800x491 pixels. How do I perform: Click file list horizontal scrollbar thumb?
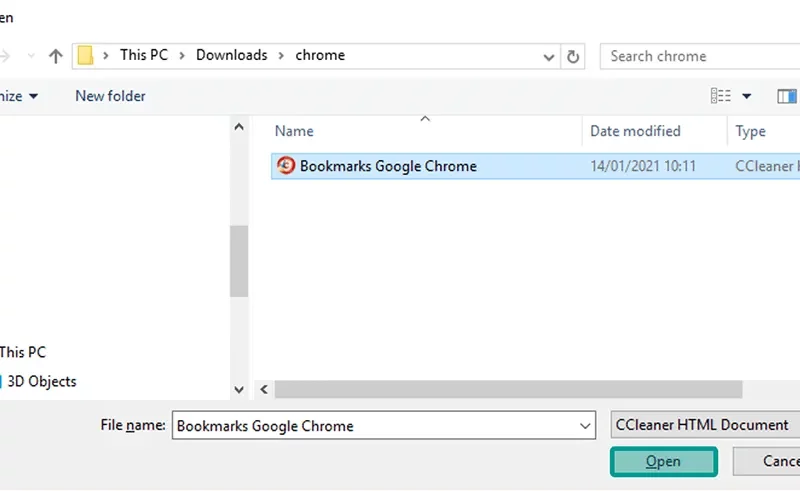(x=508, y=389)
